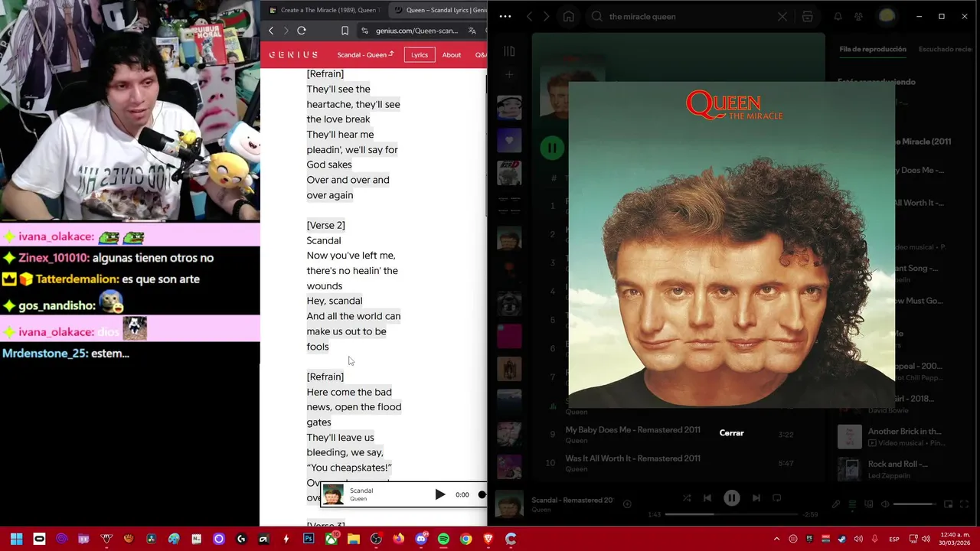Toggle the lyrics microphone icon in Spotify

836,504
